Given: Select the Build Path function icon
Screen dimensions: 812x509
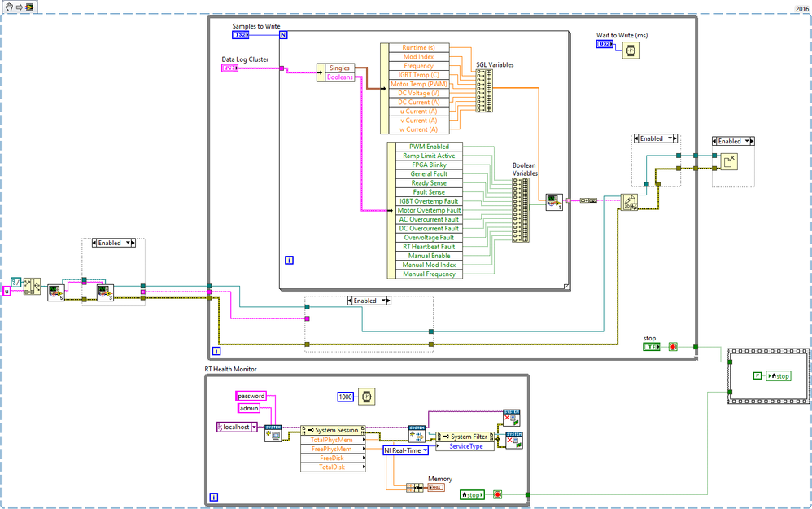Looking at the screenshot, I should [32, 286].
